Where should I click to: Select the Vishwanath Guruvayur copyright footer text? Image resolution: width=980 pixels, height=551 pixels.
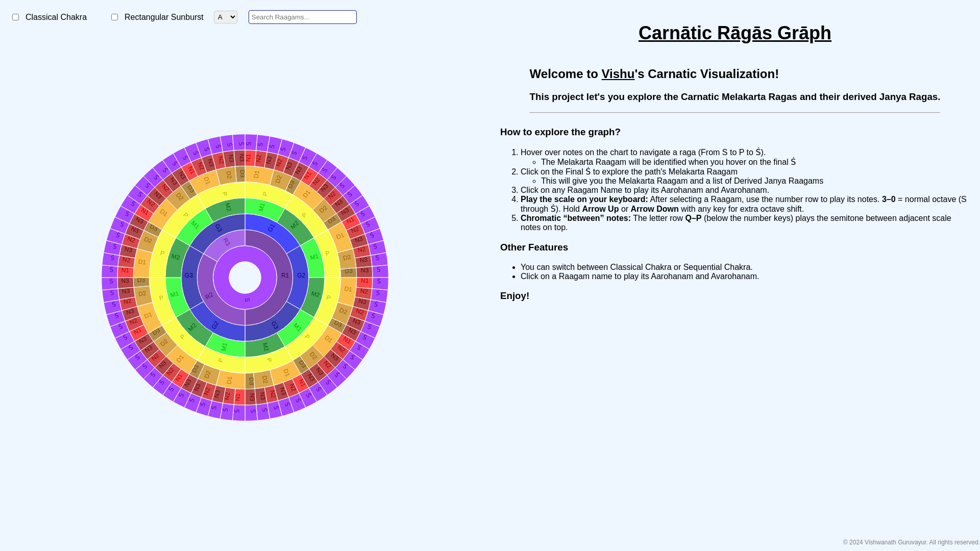[911, 542]
